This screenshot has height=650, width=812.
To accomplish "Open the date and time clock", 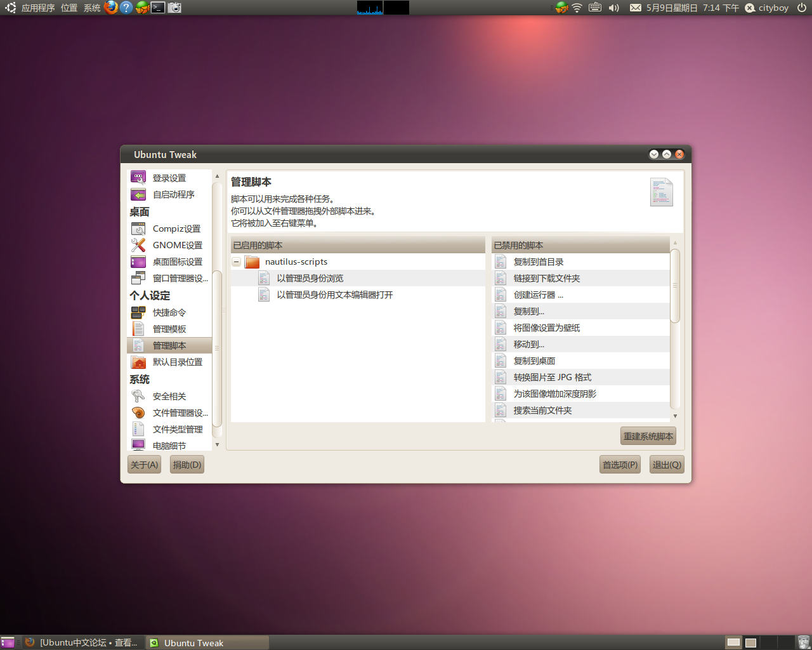I will (692, 8).
